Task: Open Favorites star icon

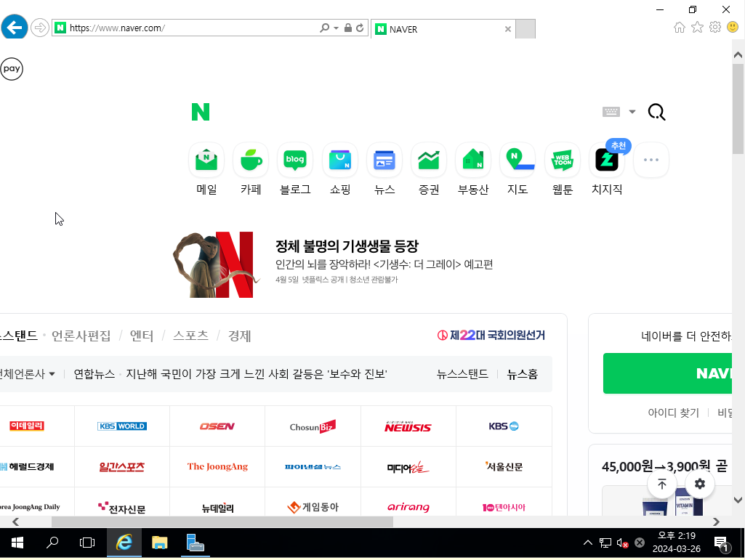Action: 697,27
